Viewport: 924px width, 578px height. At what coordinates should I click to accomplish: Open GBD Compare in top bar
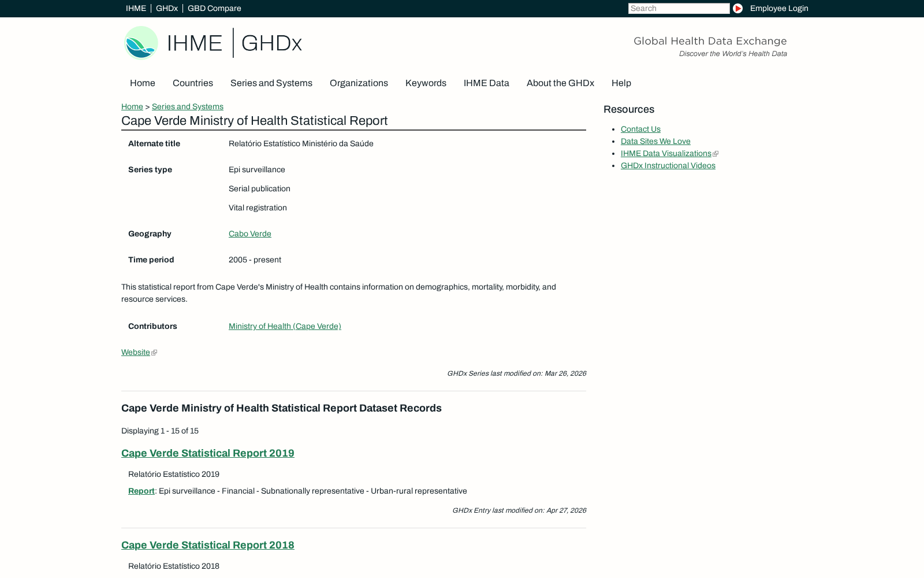pyautogui.click(x=214, y=9)
